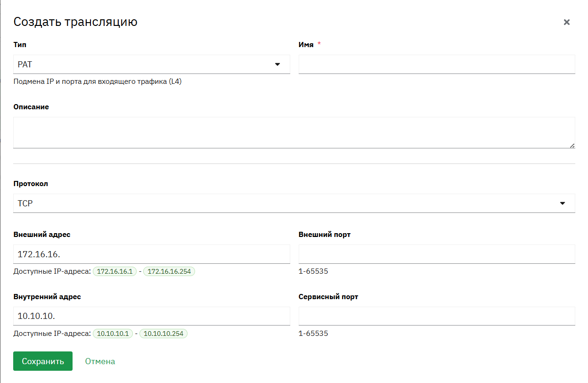Focus the Внутренний адрес field with 10.10.10.
The image size is (588, 383).
point(152,316)
